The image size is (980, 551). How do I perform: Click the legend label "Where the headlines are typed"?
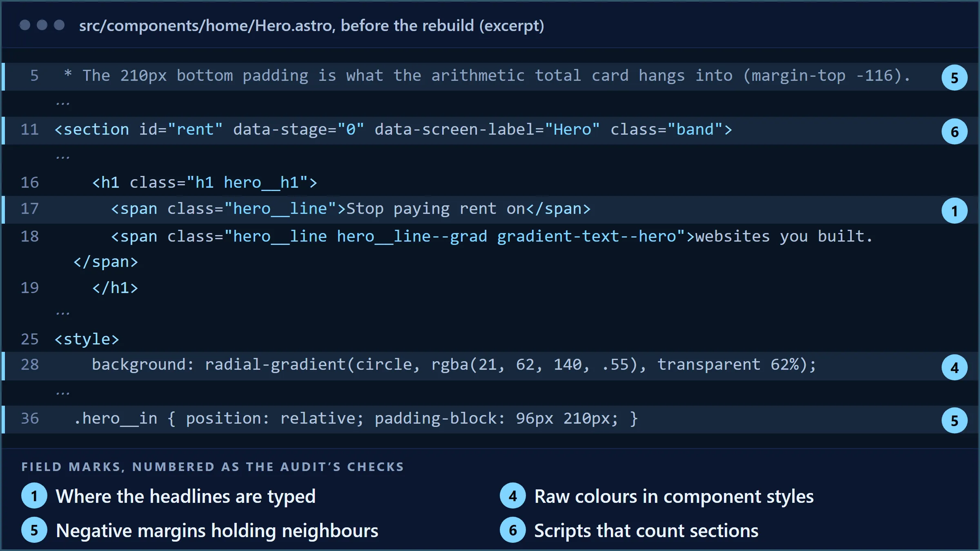pyautogui.click(x=186, y=497)
